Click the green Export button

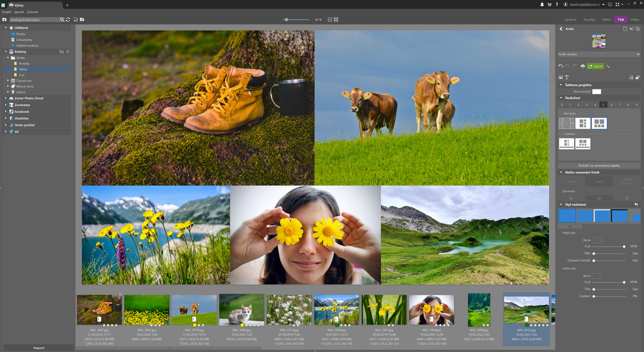(x=595, y=66)
